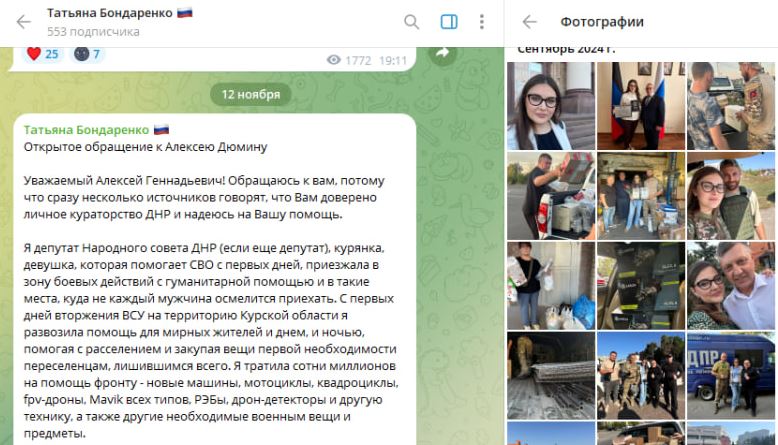Open Татьяна Бондаренко sender name in message
The image size is (778, 445).
(x=86, y=130)
